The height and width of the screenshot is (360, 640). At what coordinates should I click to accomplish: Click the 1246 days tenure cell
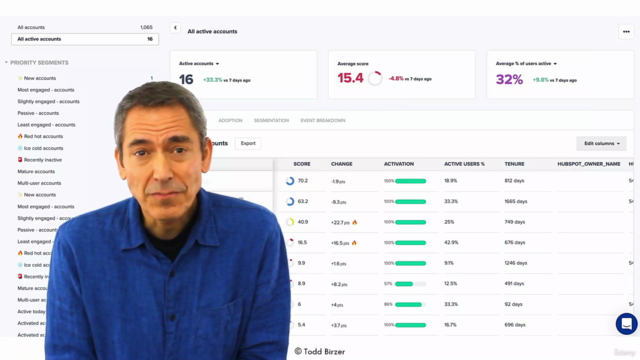(x=516, y=263)
